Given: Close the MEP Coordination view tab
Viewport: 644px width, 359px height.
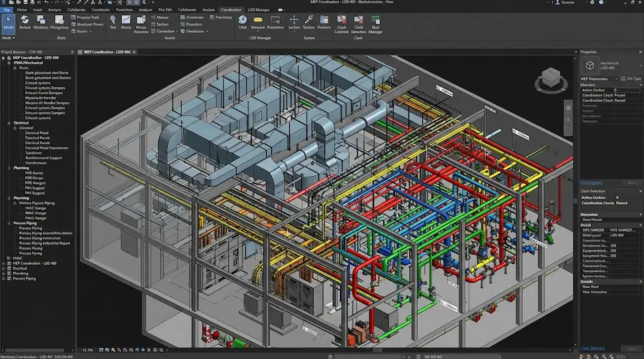Looking at the screenshot, I should click(134, 52).
